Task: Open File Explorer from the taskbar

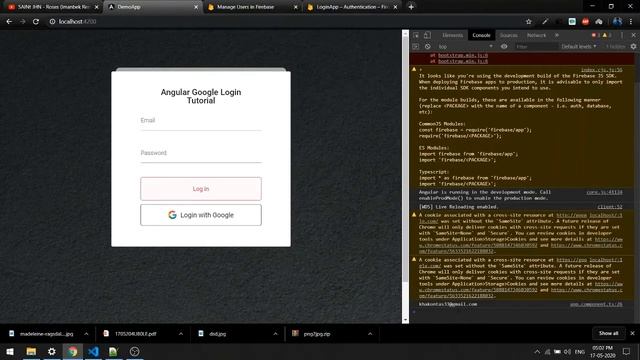Action: pyautogui.click(x=31, y=351)
